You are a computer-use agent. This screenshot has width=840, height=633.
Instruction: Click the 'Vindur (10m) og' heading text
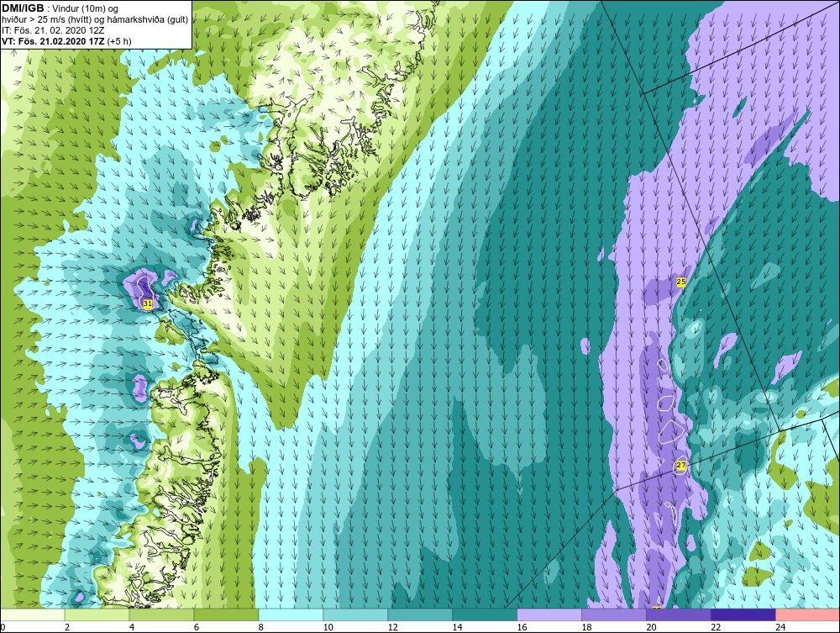point(87,9)
